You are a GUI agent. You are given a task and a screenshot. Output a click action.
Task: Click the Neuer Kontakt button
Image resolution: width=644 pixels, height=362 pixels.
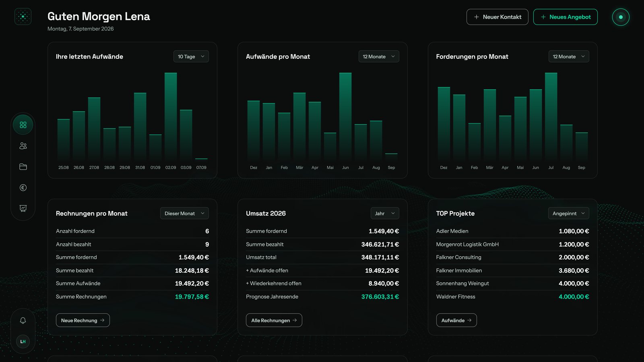497,17
